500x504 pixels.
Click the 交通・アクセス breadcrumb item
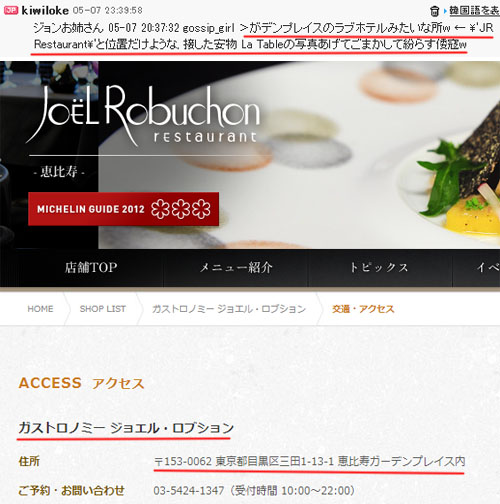[363, 309]
